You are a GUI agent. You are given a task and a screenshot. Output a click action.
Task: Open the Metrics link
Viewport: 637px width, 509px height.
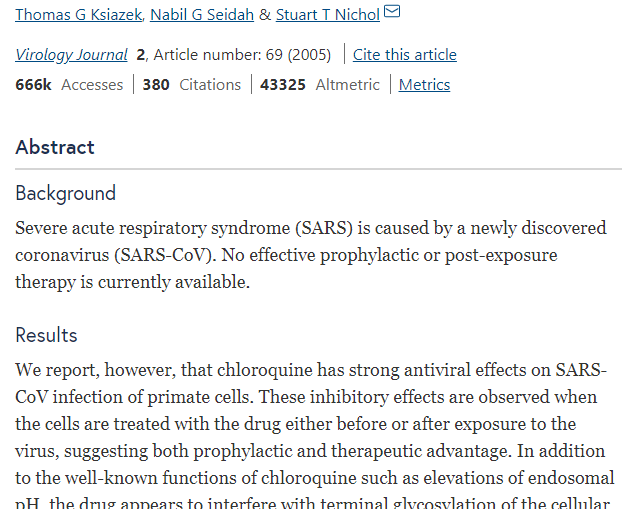coord(424,85)
